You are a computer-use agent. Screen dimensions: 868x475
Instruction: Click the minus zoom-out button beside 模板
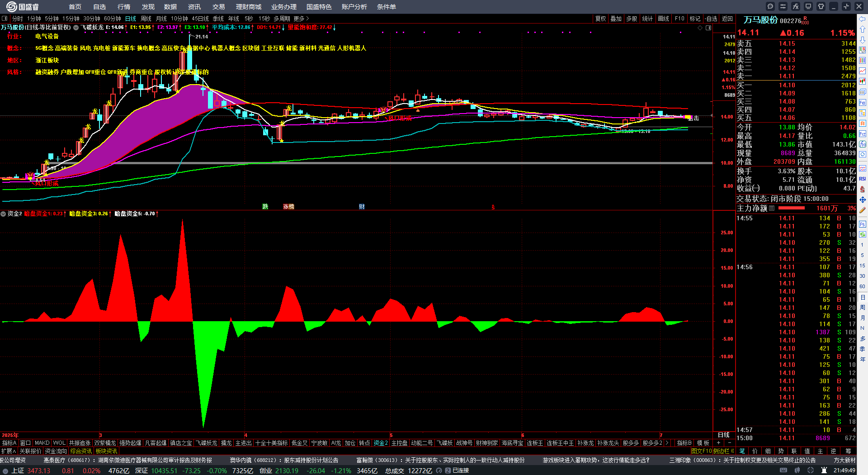tap(729, 443)
